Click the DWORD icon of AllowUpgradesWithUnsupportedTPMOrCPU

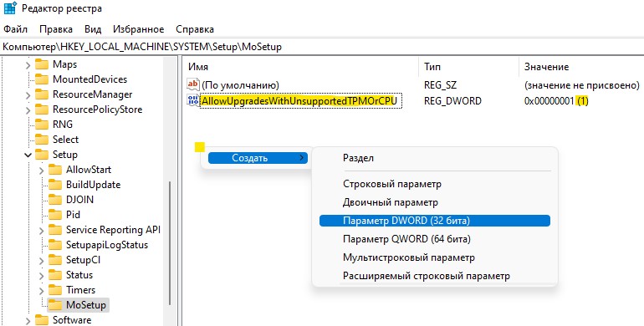(x=193, y=100)
